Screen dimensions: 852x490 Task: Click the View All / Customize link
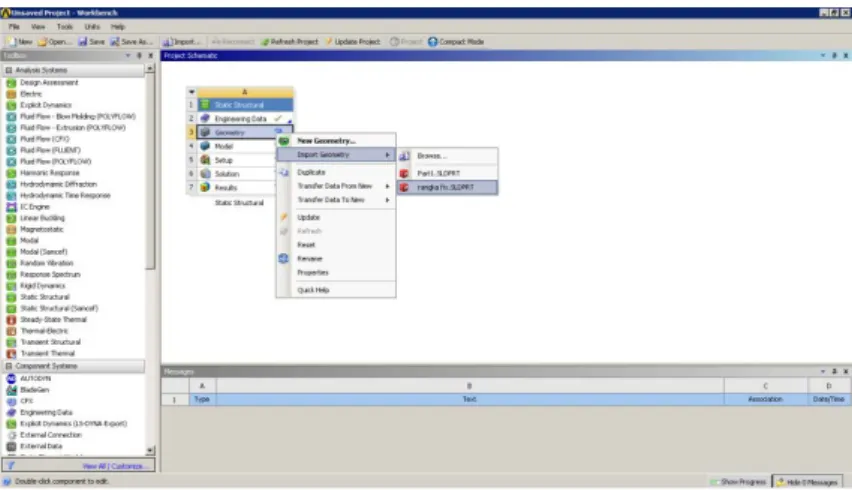click(113, 466)
